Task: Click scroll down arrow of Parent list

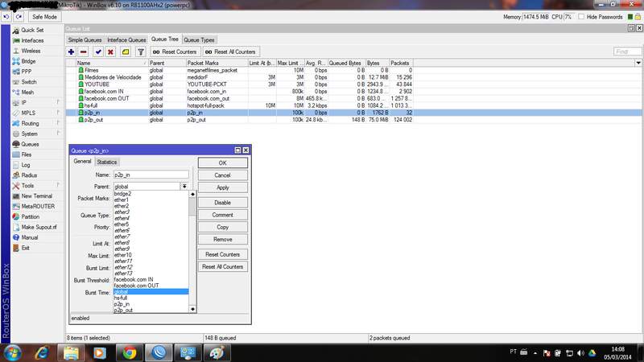Action: [192, 309]
